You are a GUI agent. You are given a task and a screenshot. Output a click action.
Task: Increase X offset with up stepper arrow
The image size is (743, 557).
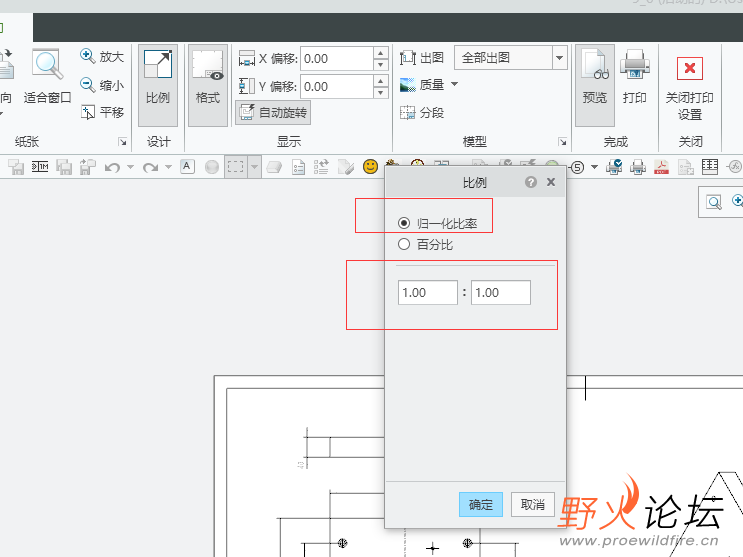[x=381, y=53]
